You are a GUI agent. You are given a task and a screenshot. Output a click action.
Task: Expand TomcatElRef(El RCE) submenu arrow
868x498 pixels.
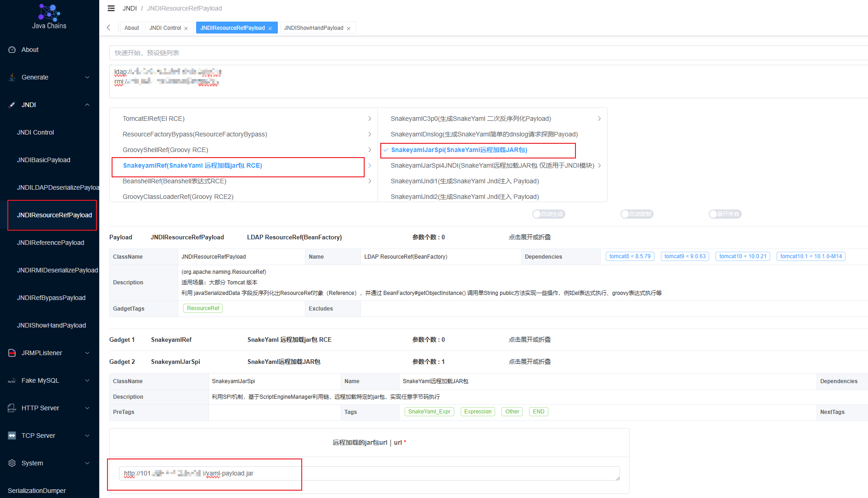370,119
